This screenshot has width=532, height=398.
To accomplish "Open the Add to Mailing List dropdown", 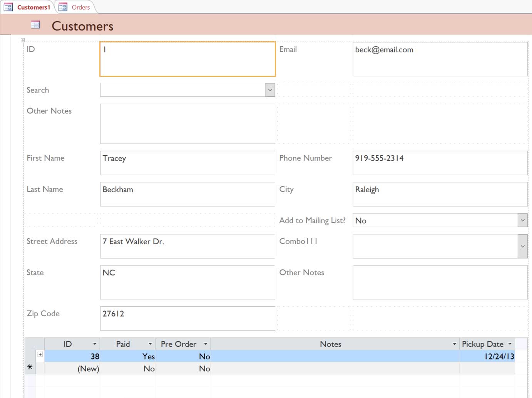I will click(522, 220).
